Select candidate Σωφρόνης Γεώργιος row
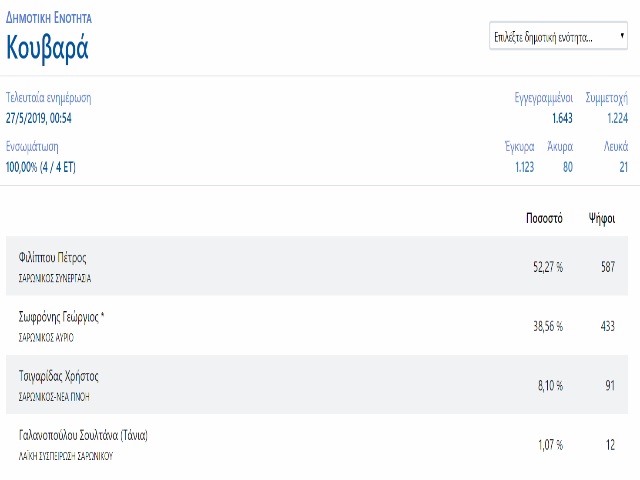640x480 pixels. click(x=317, y=326)
